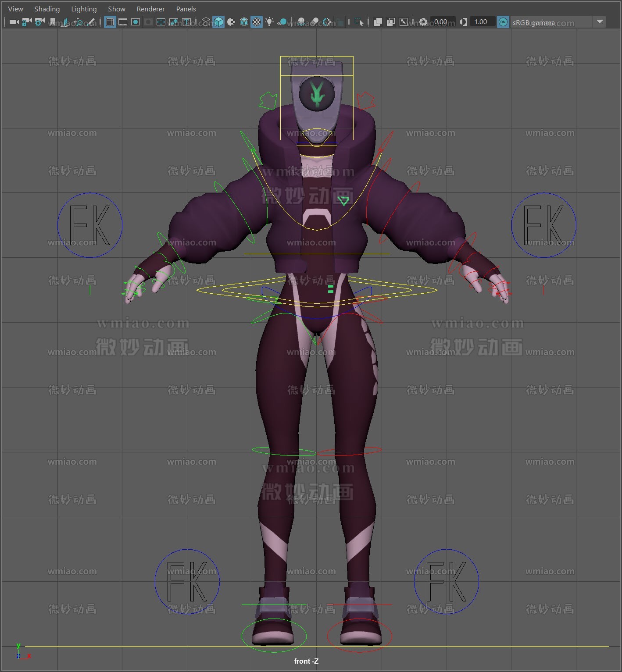Click the Bookmarks icon in toolbar
The image size is (622, 672).
[x=53, y=22]
